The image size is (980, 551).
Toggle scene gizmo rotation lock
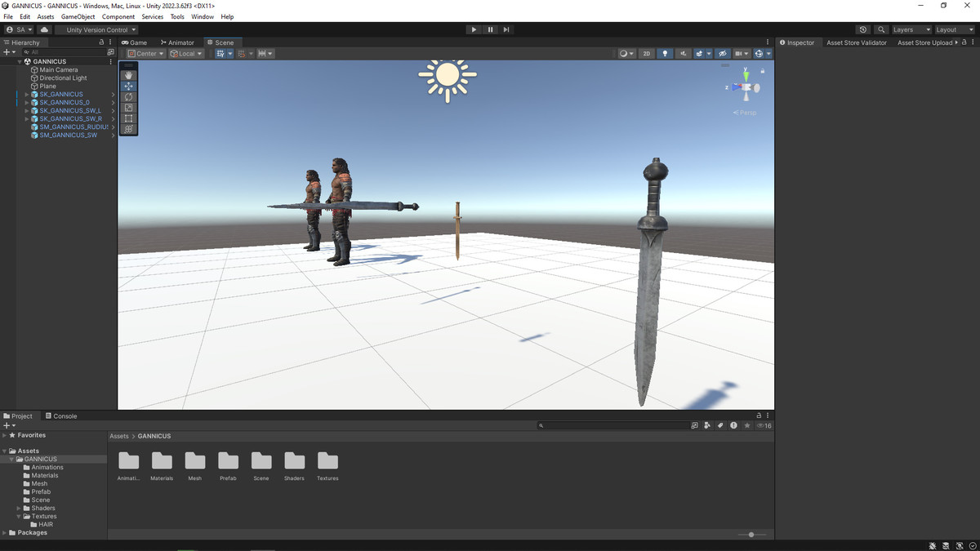(762, 70)
